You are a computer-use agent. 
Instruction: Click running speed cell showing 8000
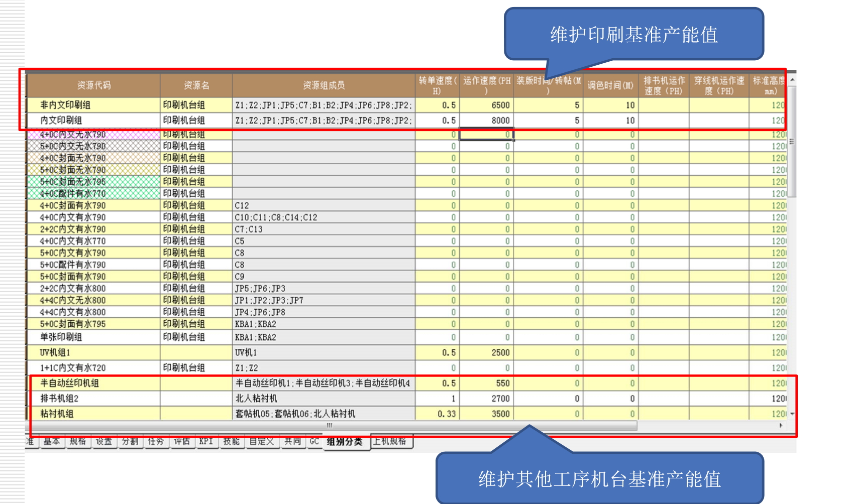[x=486, y=120]
